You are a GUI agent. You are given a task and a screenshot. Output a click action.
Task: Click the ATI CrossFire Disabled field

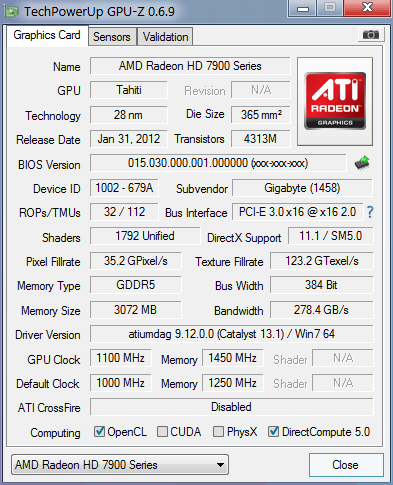[x=232, y=407]
